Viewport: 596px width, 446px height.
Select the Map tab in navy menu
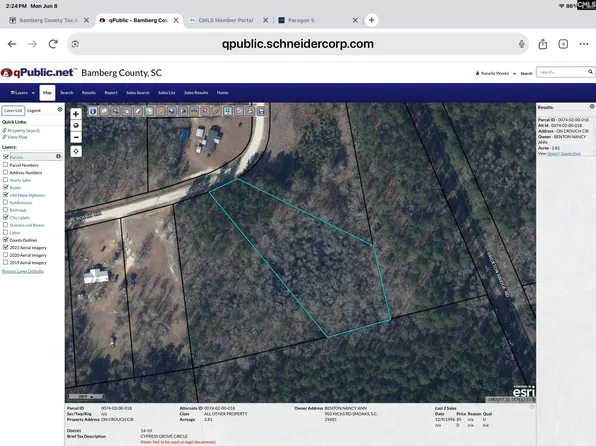pyautogui.click(x=47, y=93)
